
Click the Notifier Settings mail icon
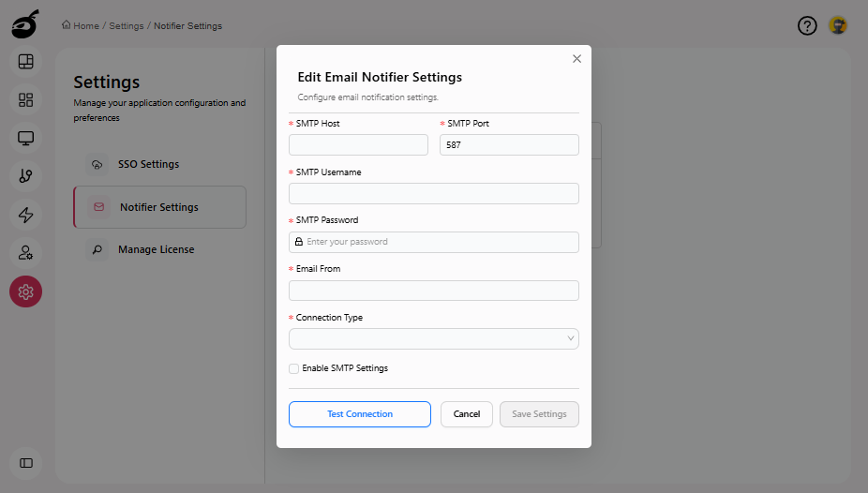coord(99,207)
